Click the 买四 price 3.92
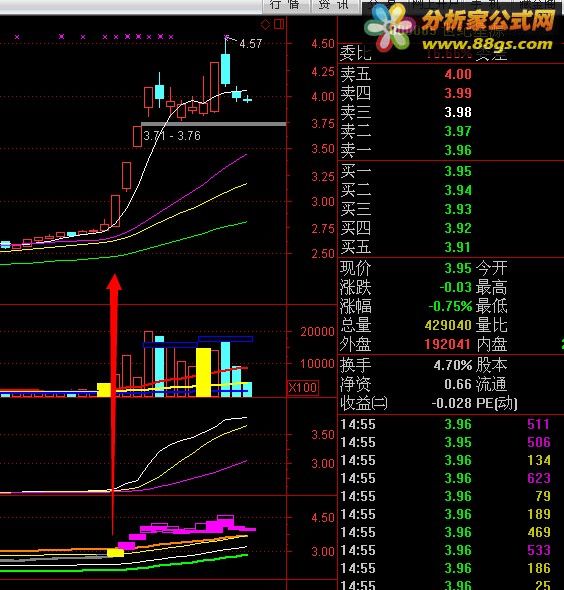 coord(458,228)
